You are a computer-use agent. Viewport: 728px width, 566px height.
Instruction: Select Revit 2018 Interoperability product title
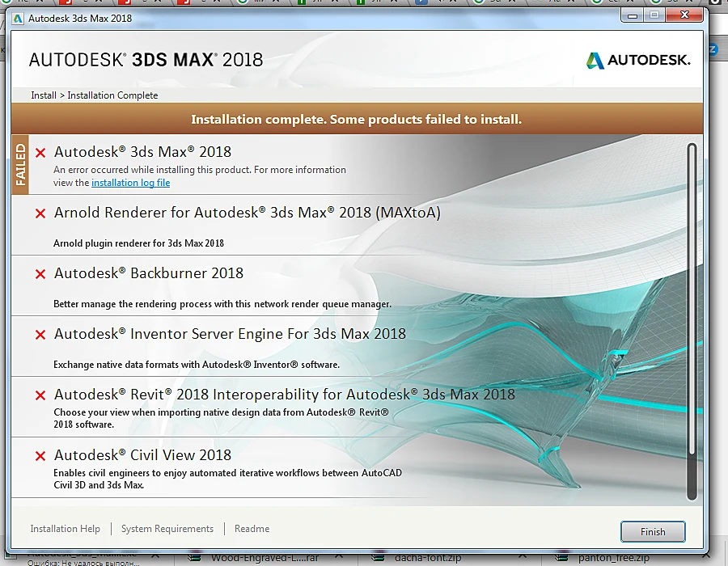(x=285, y=395)
